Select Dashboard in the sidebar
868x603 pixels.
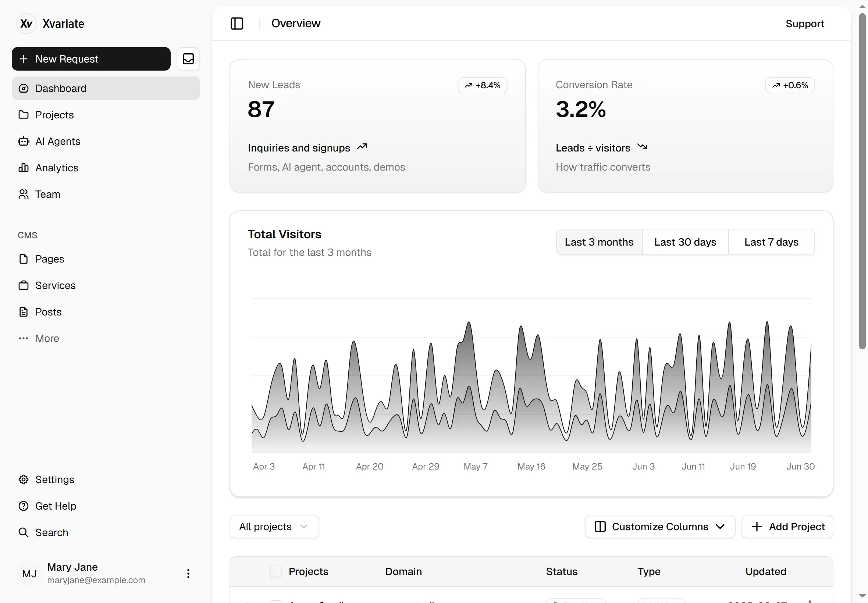point(61,88)
